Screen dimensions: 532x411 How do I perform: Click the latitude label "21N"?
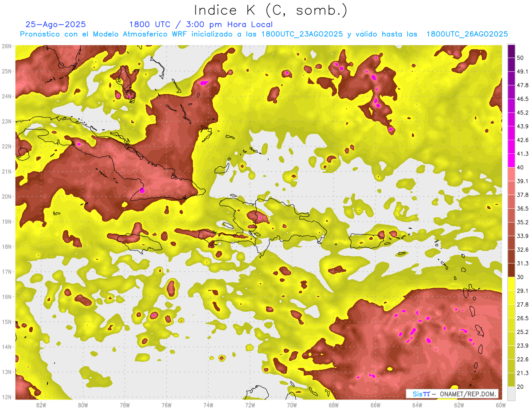[x=7, y=172]
